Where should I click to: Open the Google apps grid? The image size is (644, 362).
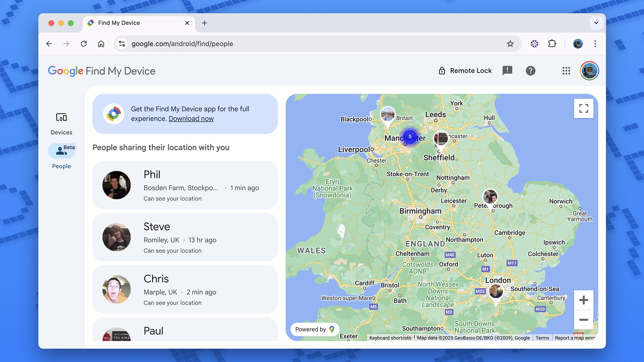566,71
